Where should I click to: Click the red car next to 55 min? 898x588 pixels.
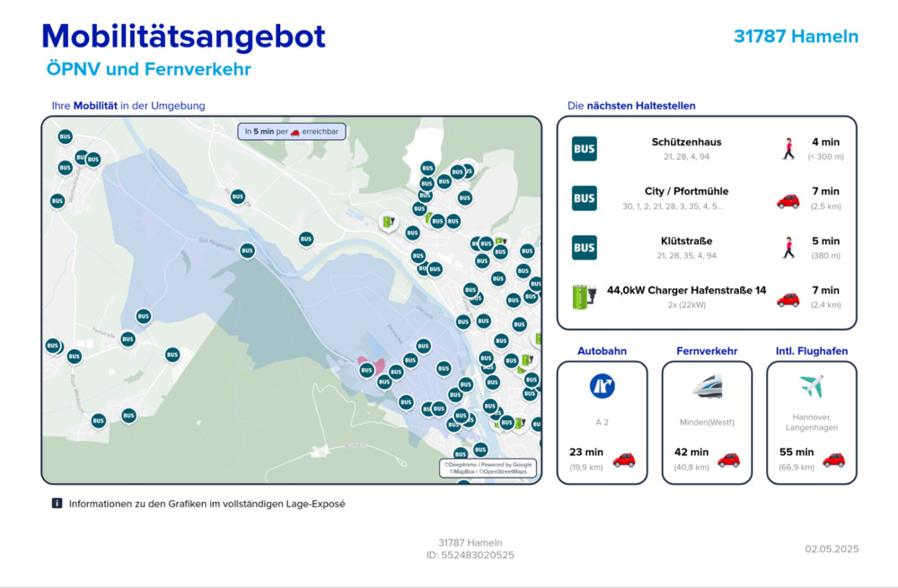(x=833, y=460)
